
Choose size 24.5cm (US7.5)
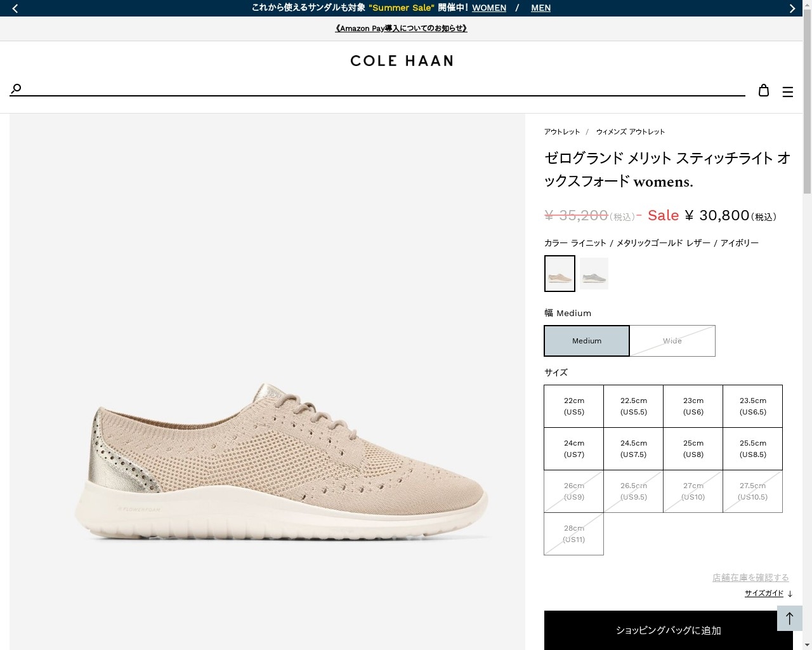[634, 449]
